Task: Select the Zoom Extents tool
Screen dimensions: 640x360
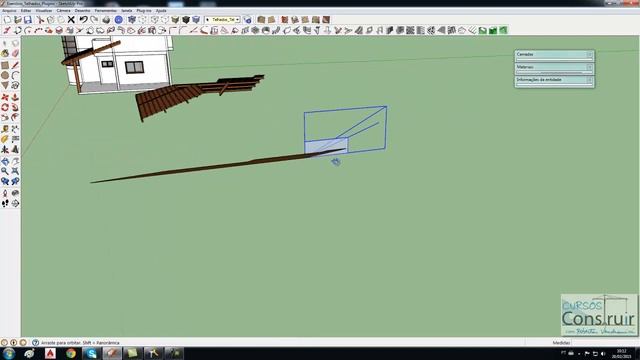Action: 15,171
